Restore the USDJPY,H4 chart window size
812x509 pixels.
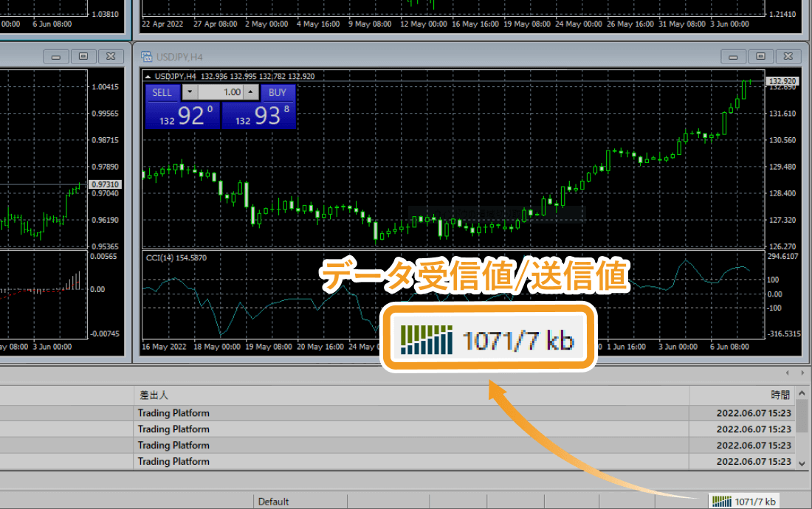pyautogui.click(x=760, y=56)
